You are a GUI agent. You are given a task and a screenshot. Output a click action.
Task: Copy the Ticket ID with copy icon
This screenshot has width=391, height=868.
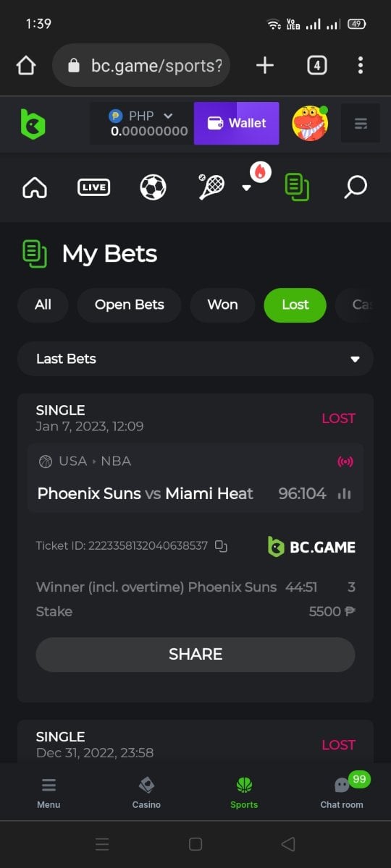click(x=222, y=546)
